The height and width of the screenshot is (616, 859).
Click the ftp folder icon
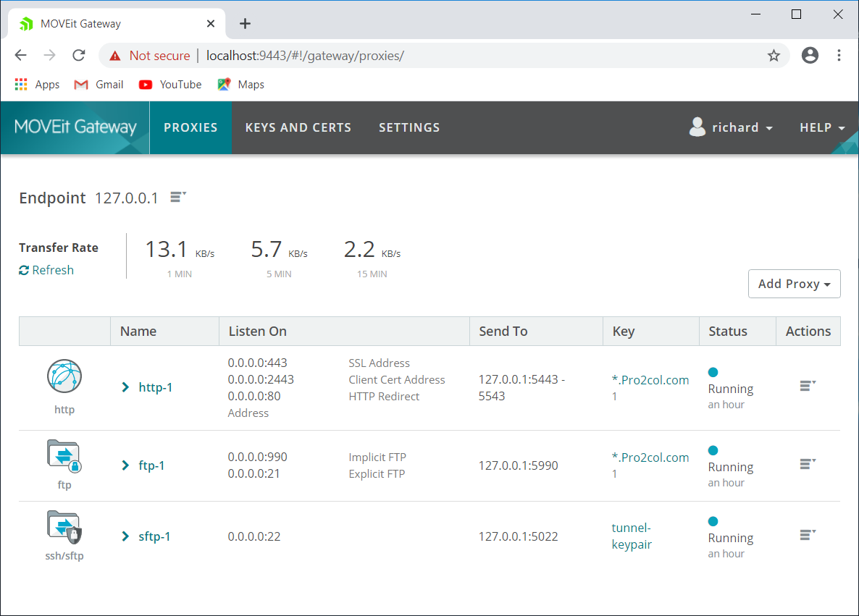(x=64, y=456)
